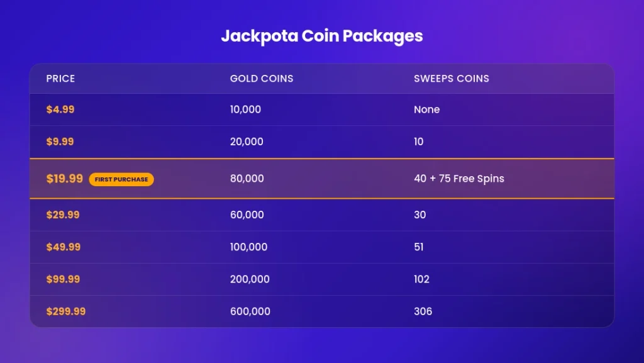Click the $99.99 price
The width and height of the screenshot is (644, 363).
[x=63, y=279]
